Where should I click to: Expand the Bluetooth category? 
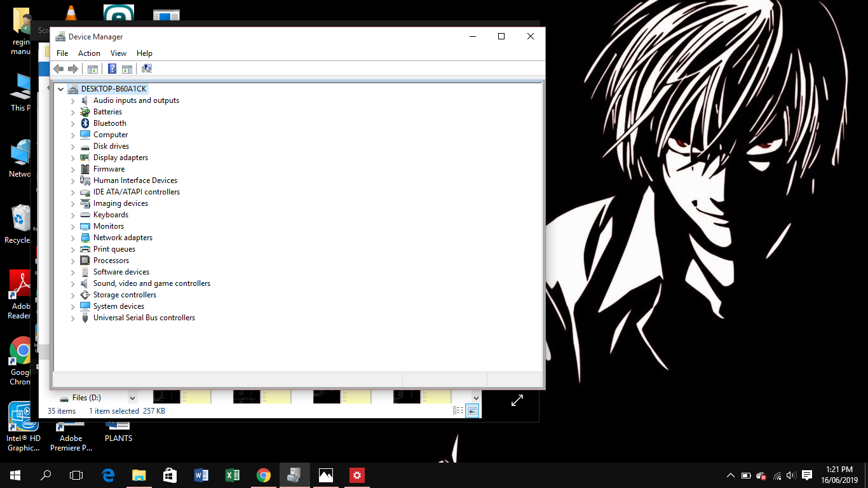pos(72,123)
